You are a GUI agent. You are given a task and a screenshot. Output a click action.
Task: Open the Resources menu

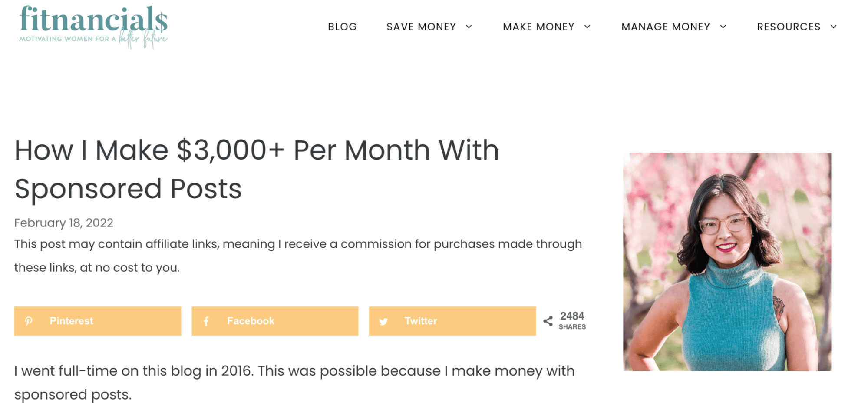789,27
